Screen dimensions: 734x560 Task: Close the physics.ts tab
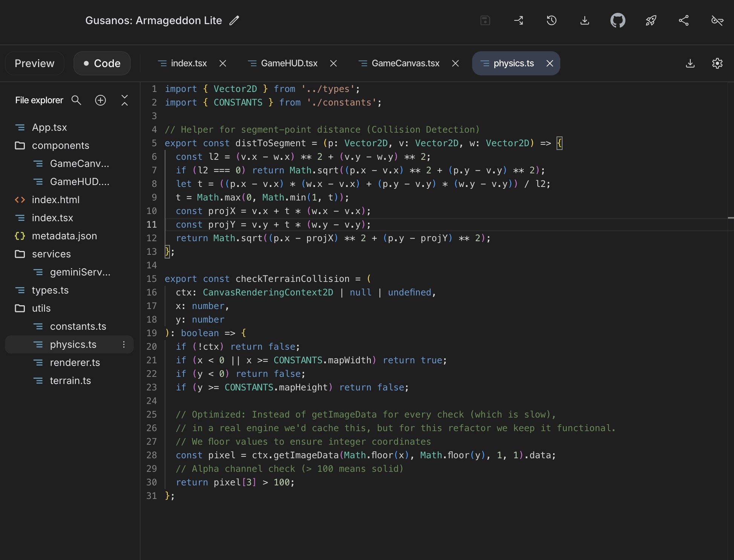pyautogui.click(x=550, y=63)
